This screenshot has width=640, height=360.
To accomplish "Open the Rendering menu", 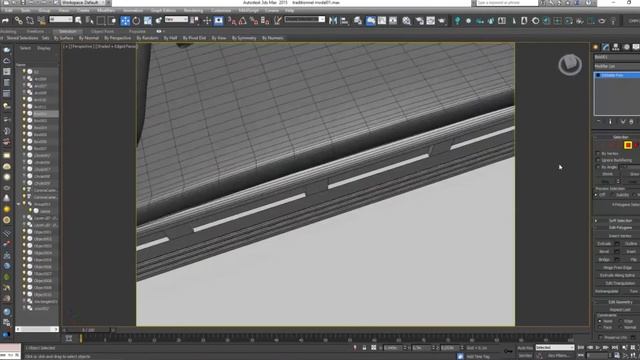I will (193, 11).
